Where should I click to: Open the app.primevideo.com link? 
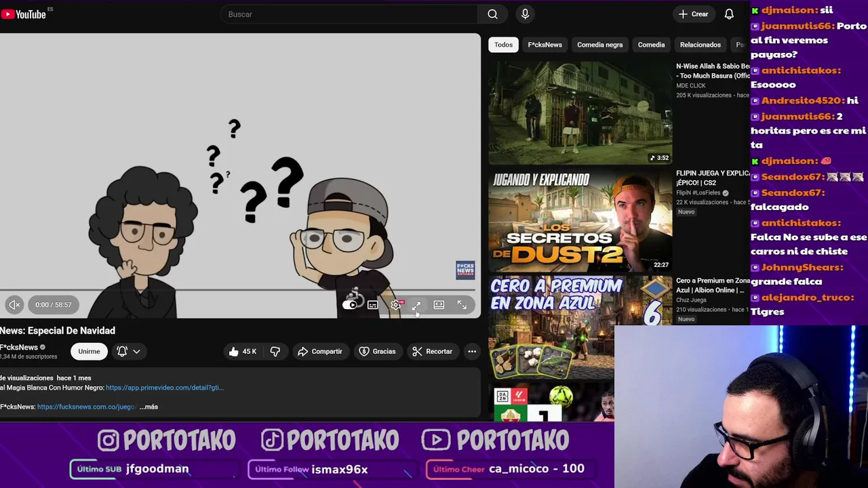click(165, 388)
